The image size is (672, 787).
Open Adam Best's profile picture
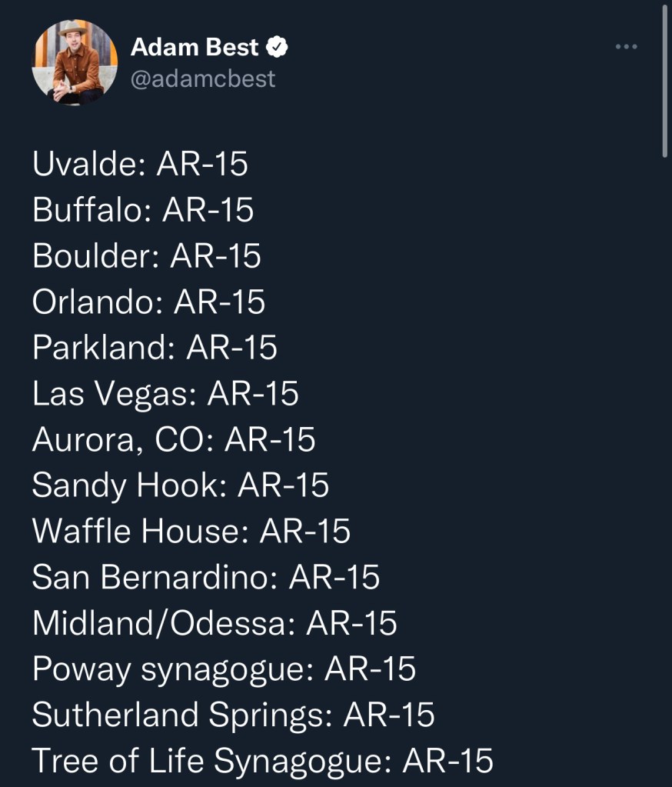75,62
